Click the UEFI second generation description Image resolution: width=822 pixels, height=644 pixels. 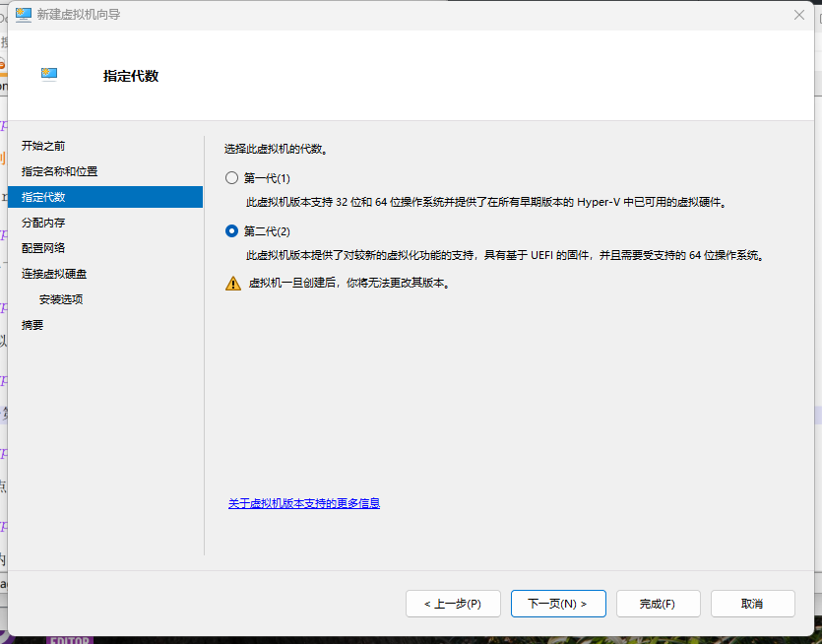coord(506,255)
